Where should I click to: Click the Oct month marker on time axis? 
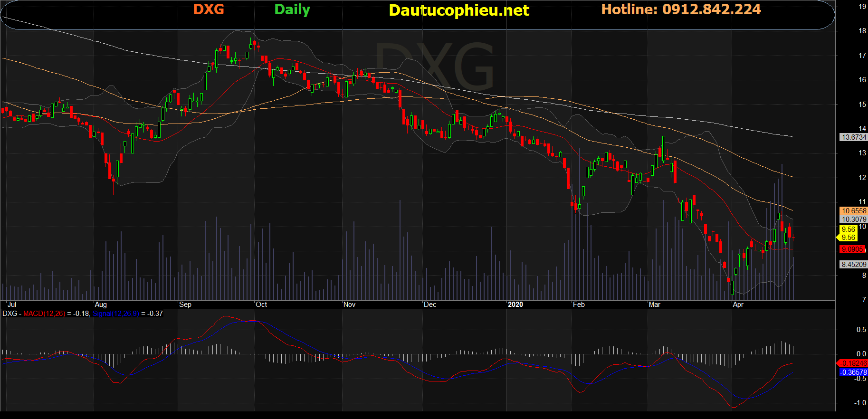[x=261, y=305]
